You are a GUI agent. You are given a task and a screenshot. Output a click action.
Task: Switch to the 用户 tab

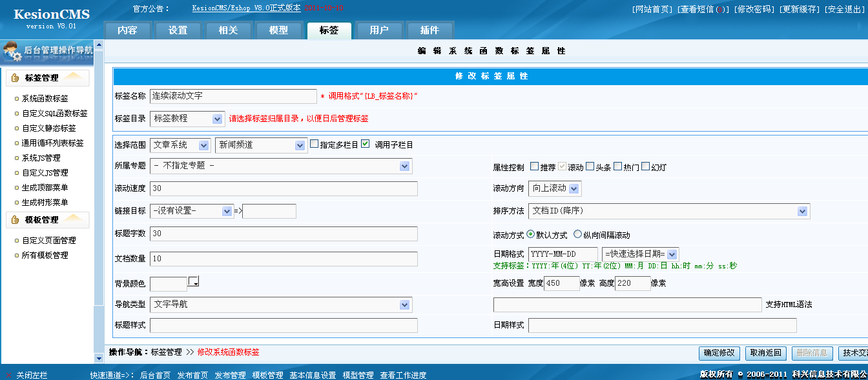click(379, 30)
